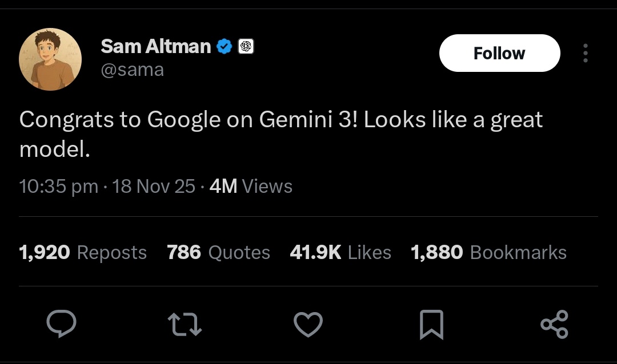617x364 pixels.
Task: Open Sam Altman's profile picture
Action: 50,59
